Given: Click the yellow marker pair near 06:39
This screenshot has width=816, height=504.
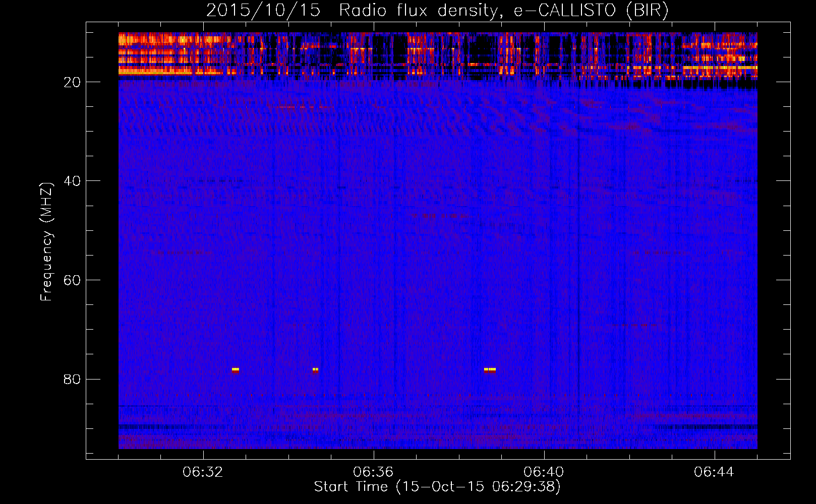Looking at the screenshot, I should tap(490, 369).
